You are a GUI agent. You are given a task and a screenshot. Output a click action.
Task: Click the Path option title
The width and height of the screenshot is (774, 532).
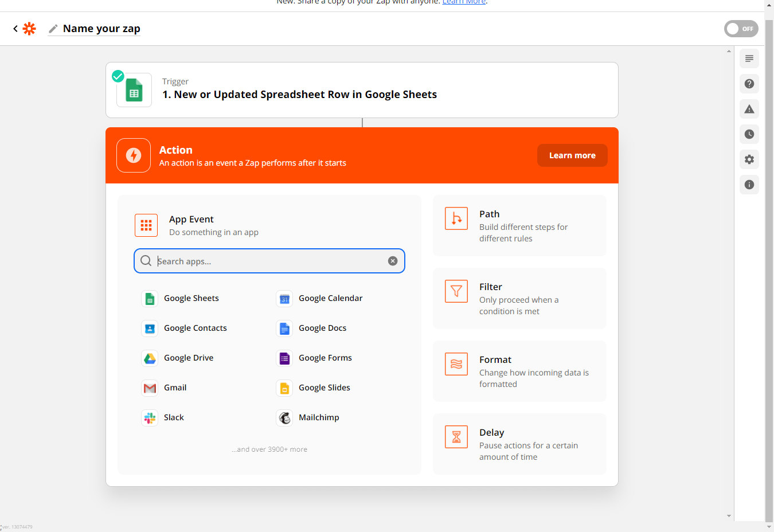tap(489, 214)
